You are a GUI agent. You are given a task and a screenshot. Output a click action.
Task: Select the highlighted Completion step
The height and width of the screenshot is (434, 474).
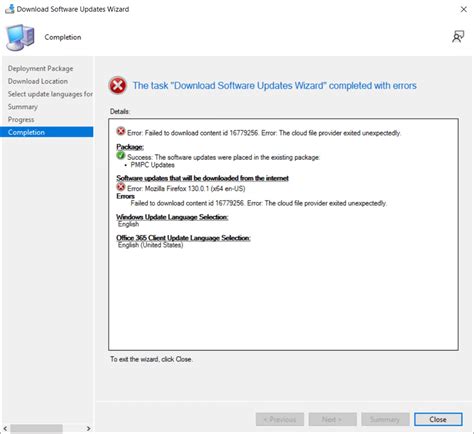tap(47, 132)
